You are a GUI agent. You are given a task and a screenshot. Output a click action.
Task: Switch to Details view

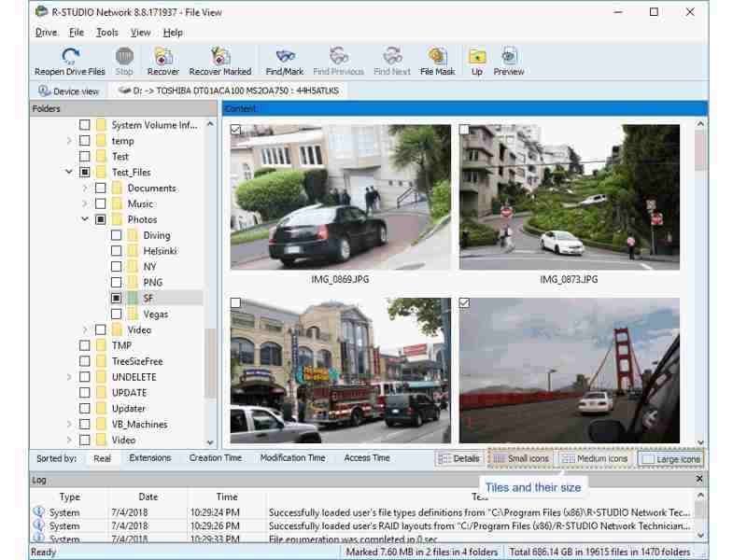[x=463, y=457]
